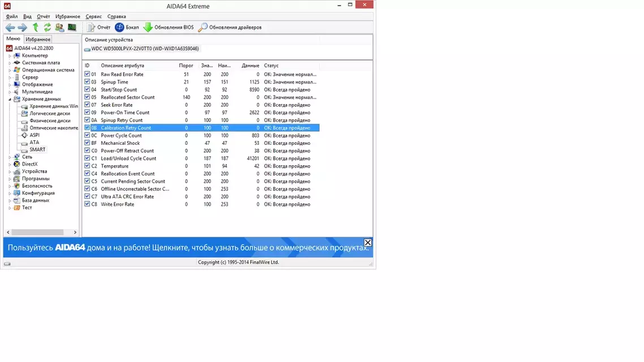Image resolution: width=644 pixels, height=362 pixels.
Task: Open the SMART item in the tree
Action: tap(37, 150)
